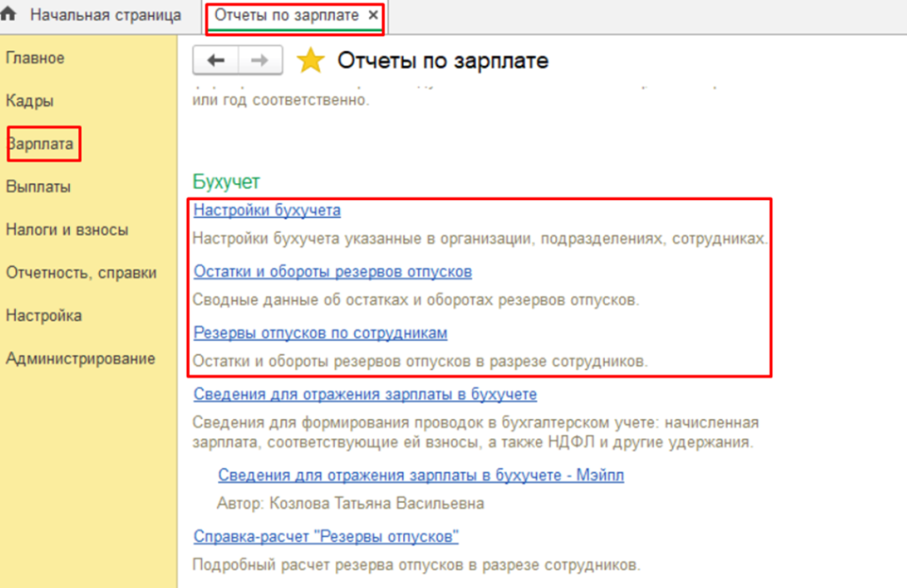The width and height of the screenshot is (907, 588).
Task: Switch to Начальная страница tab
Action: click(x=105, y=16)
